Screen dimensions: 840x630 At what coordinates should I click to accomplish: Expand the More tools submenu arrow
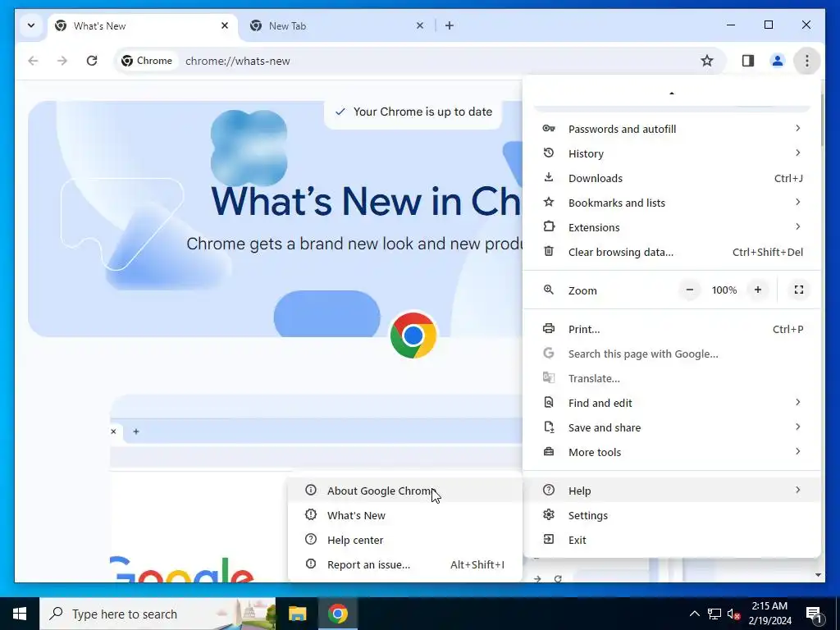797,452
